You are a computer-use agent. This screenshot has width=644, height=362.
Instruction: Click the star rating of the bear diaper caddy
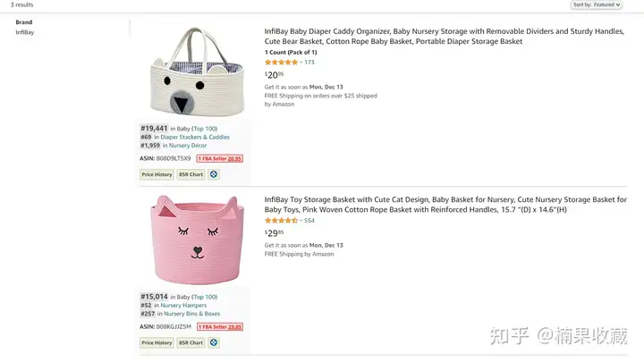click(282, 63)
